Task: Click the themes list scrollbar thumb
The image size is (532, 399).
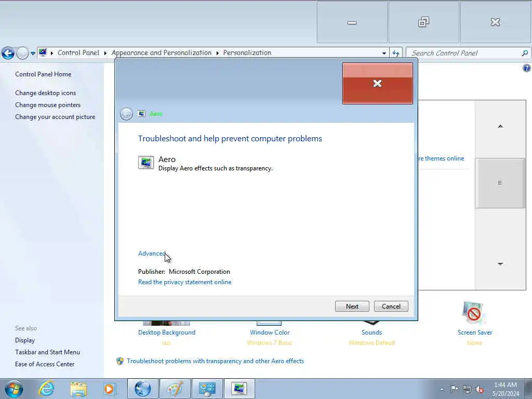Action: tap(500, 183)
